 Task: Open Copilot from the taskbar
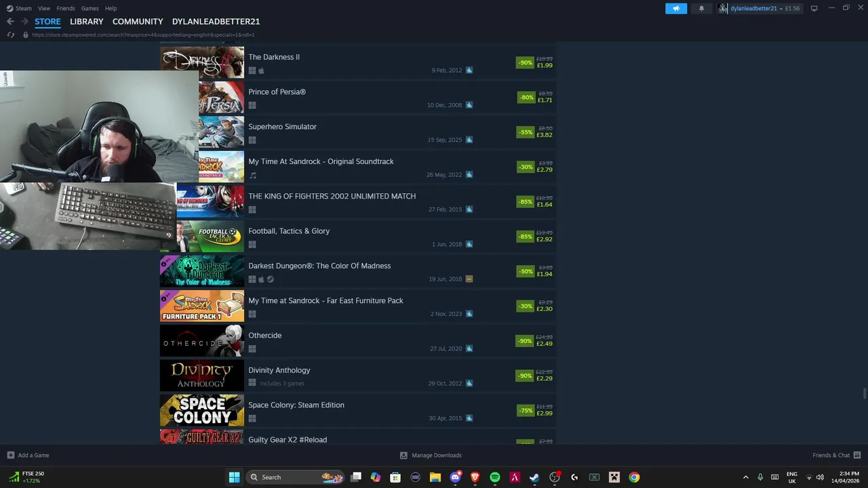click(376, 477)
